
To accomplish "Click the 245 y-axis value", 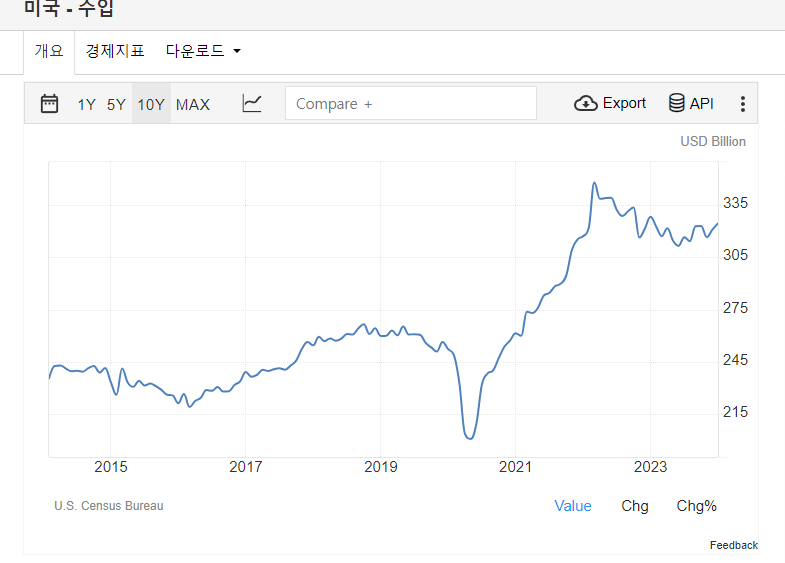I will (735, 360).
